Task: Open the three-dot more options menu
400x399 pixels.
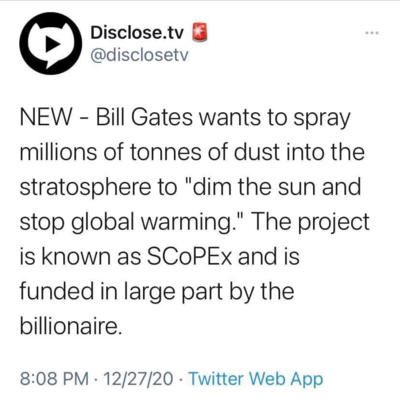Action: pos(372,33)
